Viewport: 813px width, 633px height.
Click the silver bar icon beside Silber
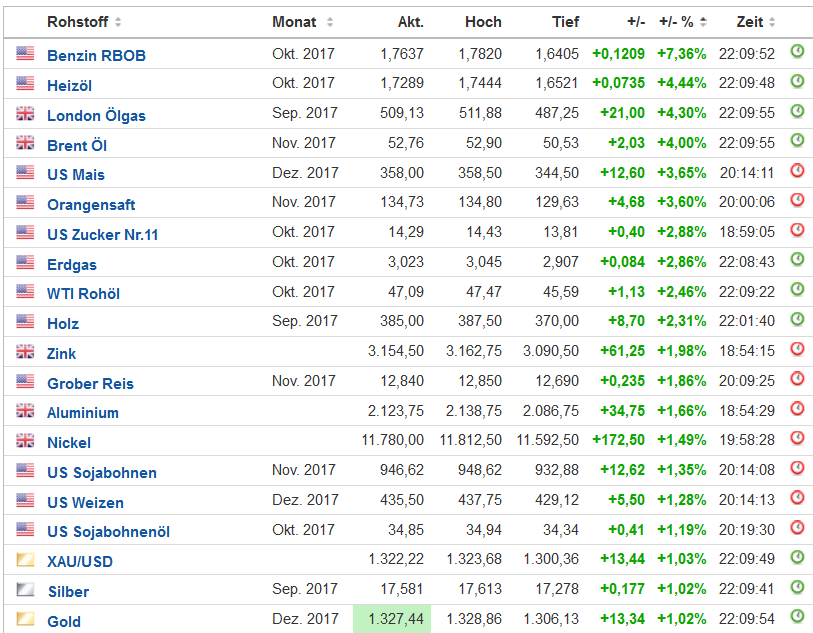pos(25,590)
